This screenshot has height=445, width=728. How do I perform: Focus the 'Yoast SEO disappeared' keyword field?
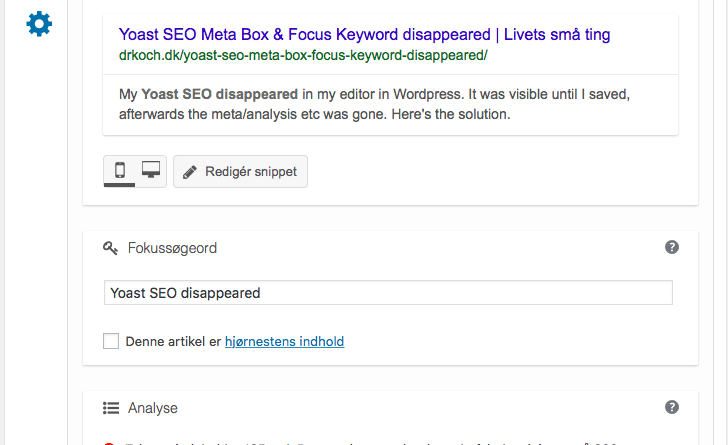(388, 293)
